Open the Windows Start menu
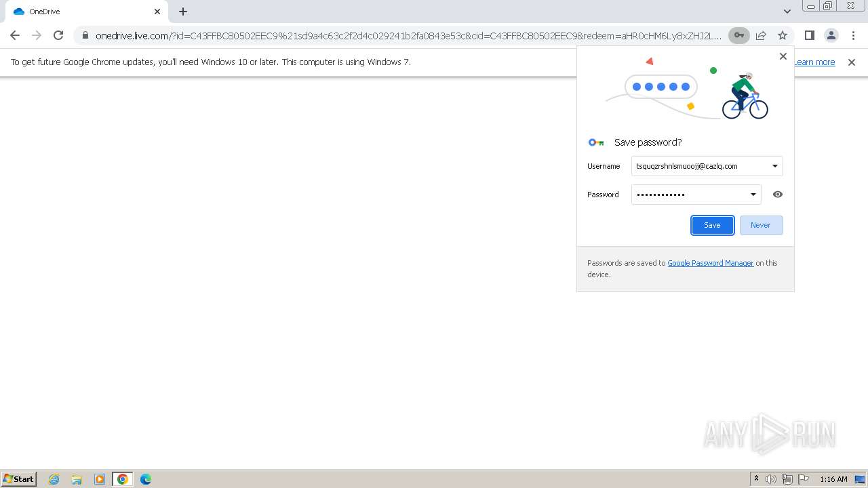This screenshot has width=868, height=488. tap(19, 479)
